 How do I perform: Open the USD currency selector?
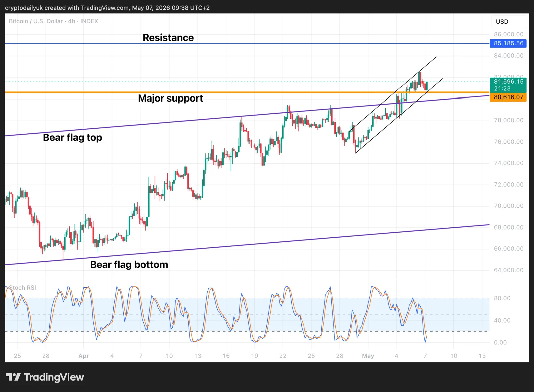tap(502, 22)
